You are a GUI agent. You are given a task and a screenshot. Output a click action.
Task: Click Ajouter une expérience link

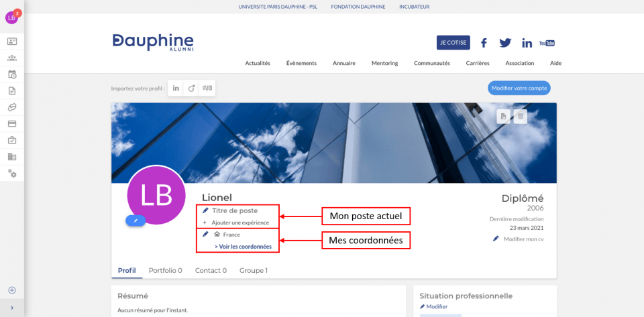pos(240,223)
